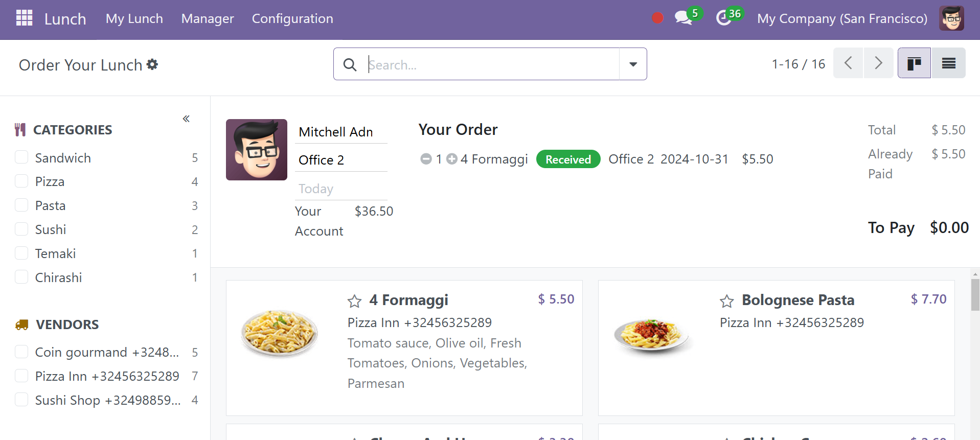The width and height of the screenshot is (980, 440).
Task: Open the search options dropdown
Action: (633, 64)
